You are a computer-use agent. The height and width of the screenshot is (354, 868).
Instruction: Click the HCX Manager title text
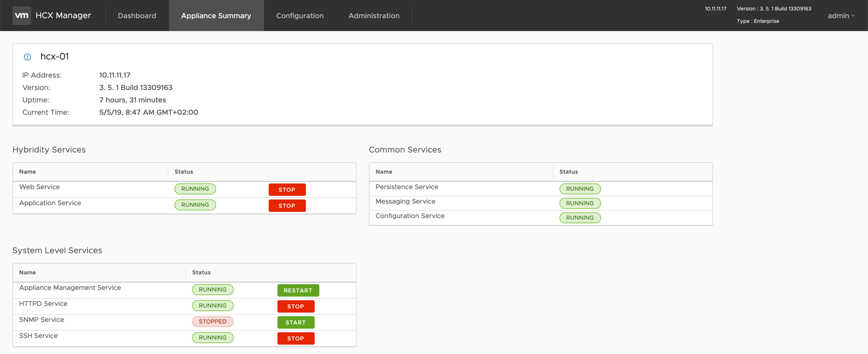[63, 16]
